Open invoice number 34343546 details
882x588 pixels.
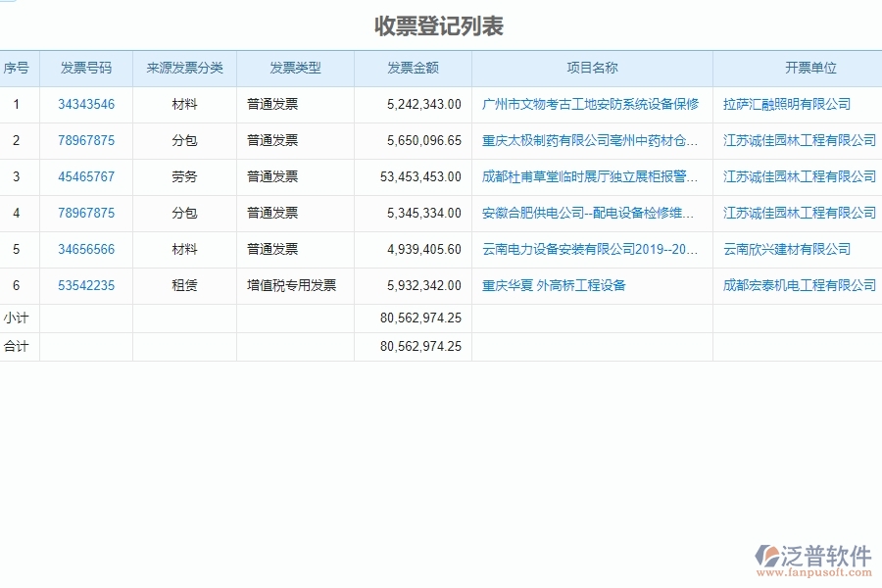click(85, 104)
